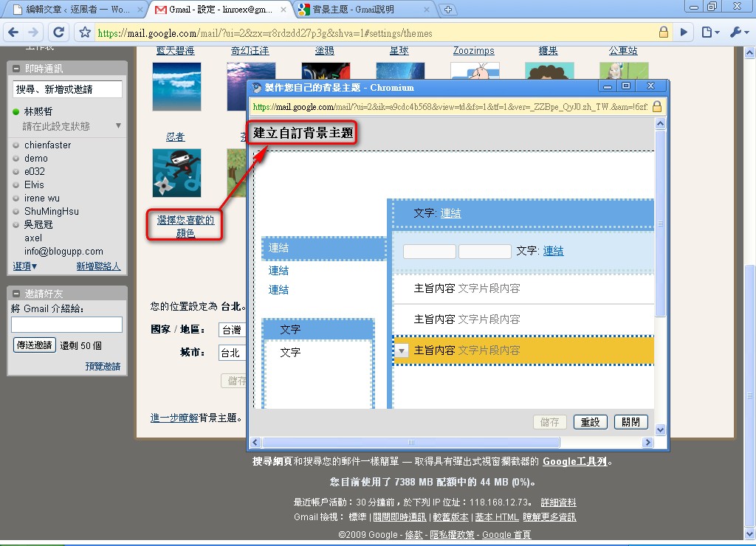Select contact chienfaster in chat list
This screenshot has height=546, width=756.
48,145
